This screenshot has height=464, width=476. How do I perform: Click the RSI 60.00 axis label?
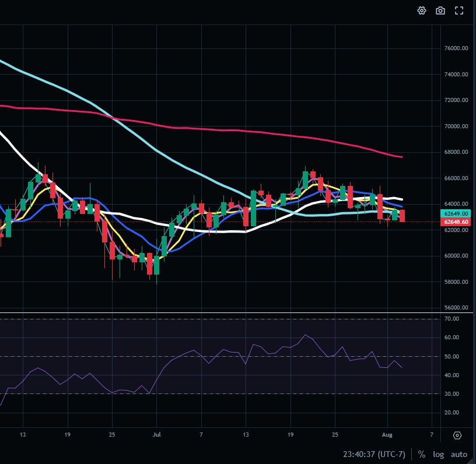452,338
